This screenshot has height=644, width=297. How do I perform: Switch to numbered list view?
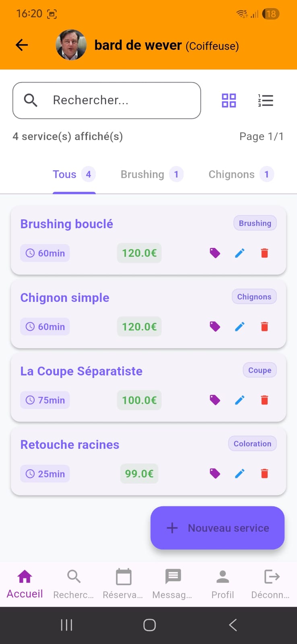coord(266,101)
